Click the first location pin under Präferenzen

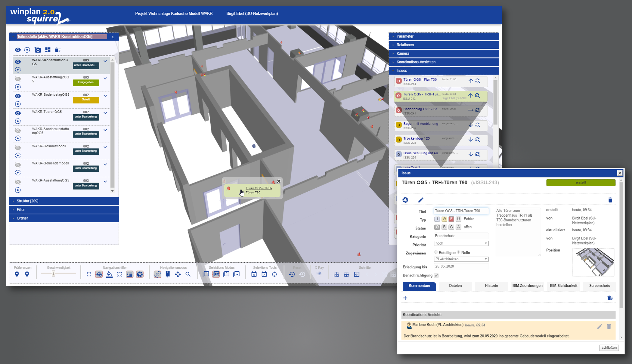(x=17, y=274)
